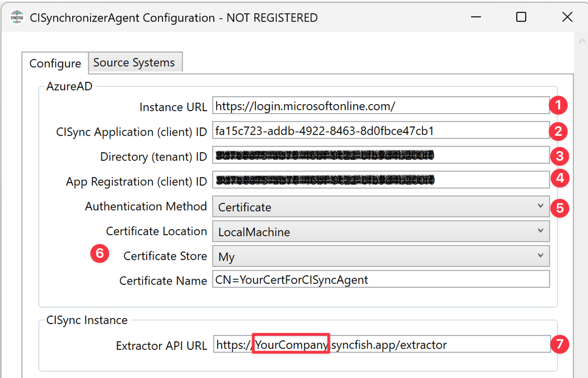Click the Extractor API URL field

click(x=381, y=345)
